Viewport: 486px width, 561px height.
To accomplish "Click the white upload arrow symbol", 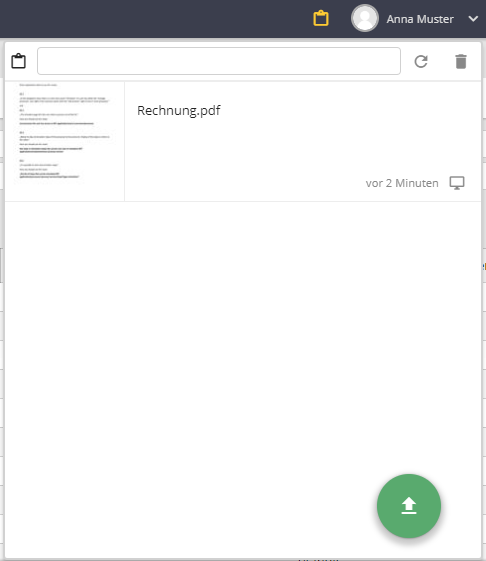I will (409, 506).
